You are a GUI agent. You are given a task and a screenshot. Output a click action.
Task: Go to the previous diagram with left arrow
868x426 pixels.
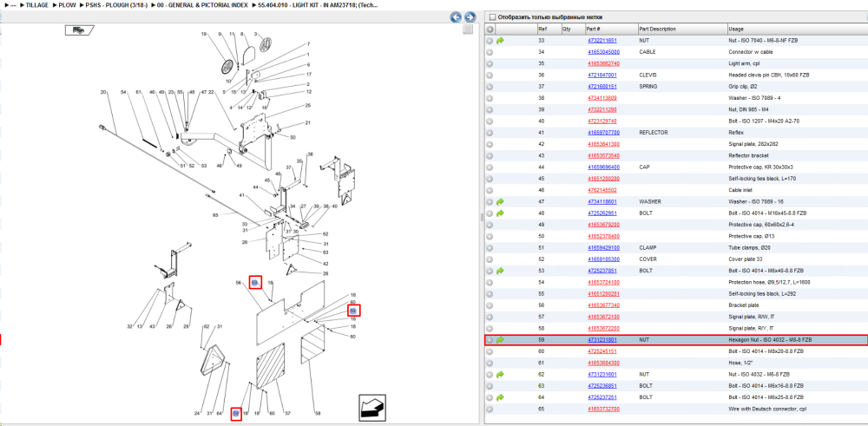click(x=456, y=17)
